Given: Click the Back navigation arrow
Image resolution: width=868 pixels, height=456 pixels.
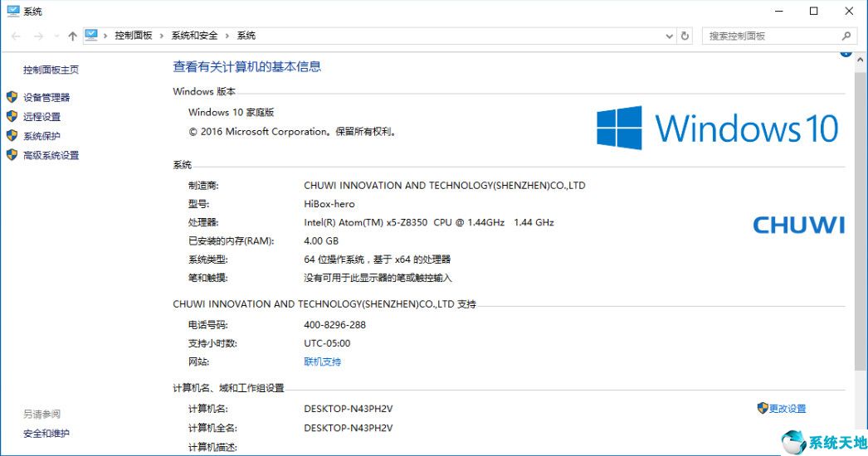Looking at the screenshot, I should [16, 36].
